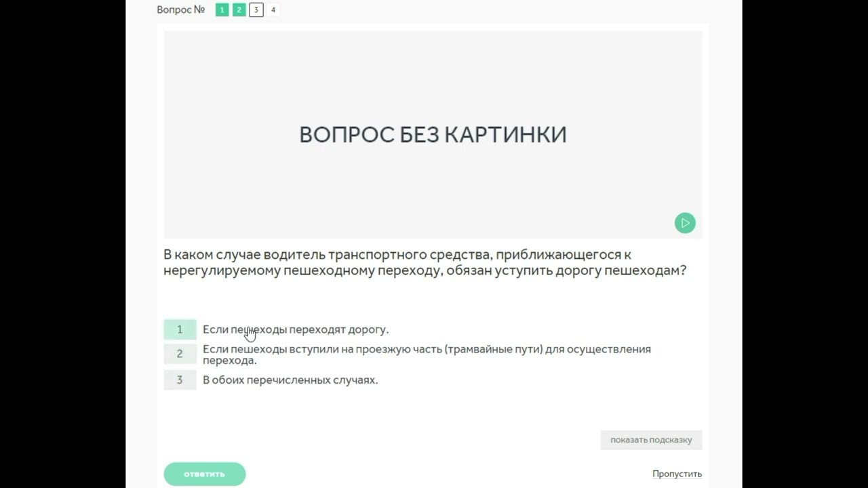Go to question number 3
Viewport: 868px width, 488px height.
point(256,9)
